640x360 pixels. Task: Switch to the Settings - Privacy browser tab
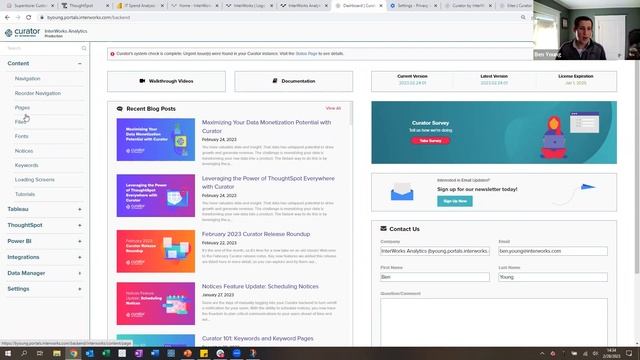click(413, 6)
